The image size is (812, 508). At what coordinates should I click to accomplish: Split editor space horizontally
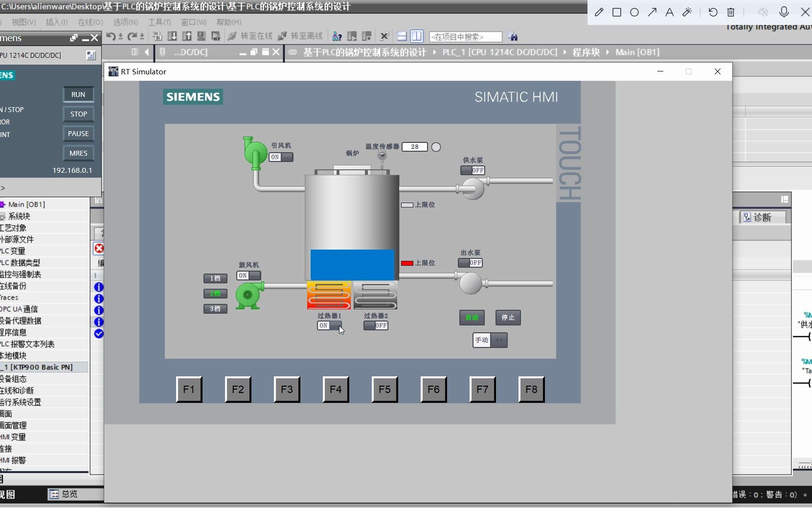coord(402,36)
